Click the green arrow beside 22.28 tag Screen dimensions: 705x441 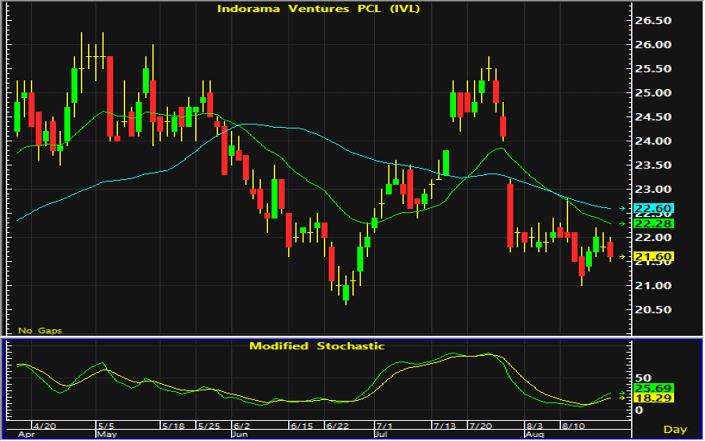click(622, 223)
